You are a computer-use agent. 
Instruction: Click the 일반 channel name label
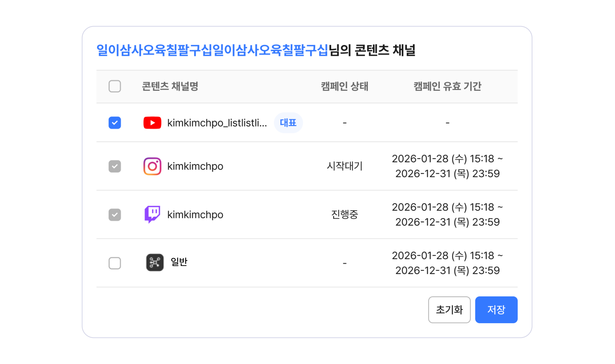(179, 262)
